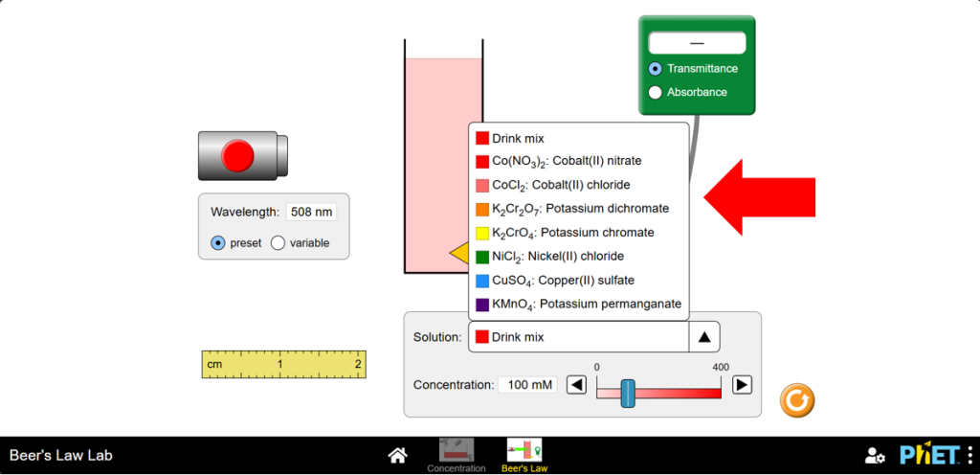
Task: Pick Nickel(II) chloride from the list
Action: coord(579,257)
